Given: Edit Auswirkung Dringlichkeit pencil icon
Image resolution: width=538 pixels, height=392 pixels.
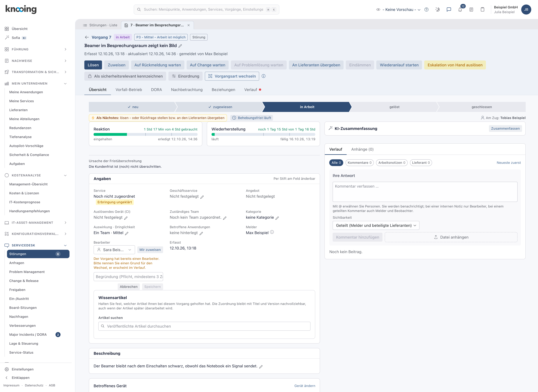Looking at the screenshot, I should coord(127,233).
